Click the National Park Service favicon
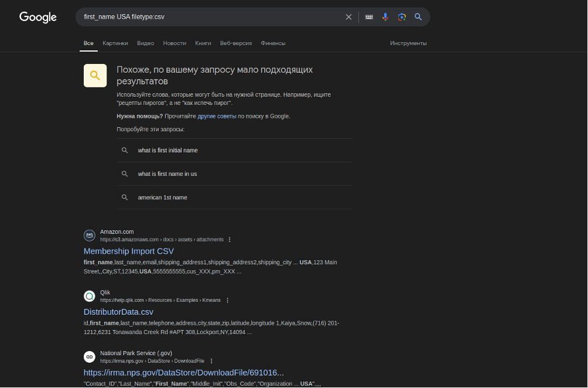 coord(90,356)
